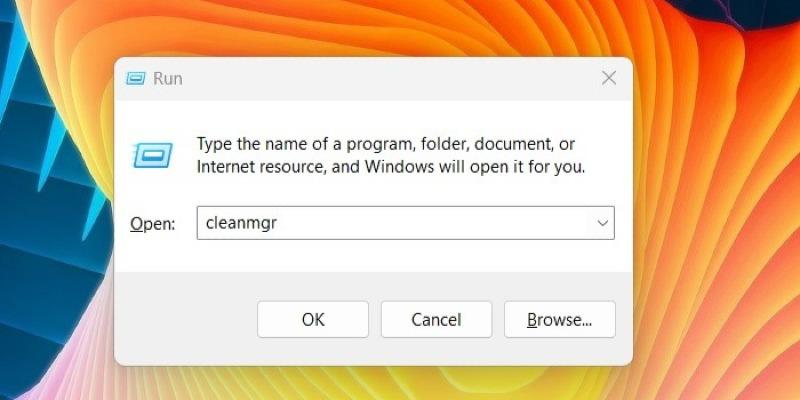Screen dimensions: 800x400
Task: Click the "Open:" label
Action: [x=153, y=224]
